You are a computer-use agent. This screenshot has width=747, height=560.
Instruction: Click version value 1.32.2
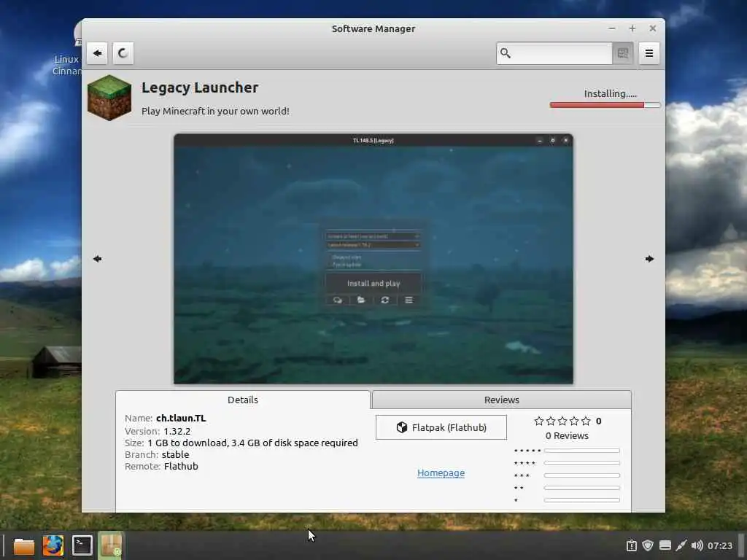177,431
